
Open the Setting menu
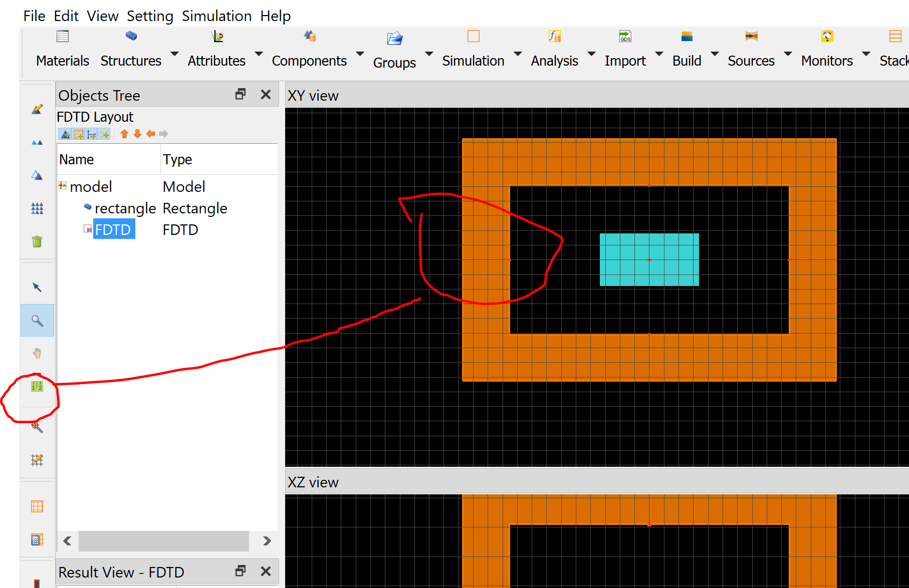(x=150, y=16)
